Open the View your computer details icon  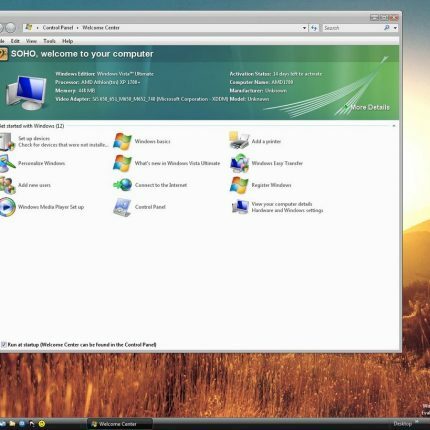tap(240, 207)
